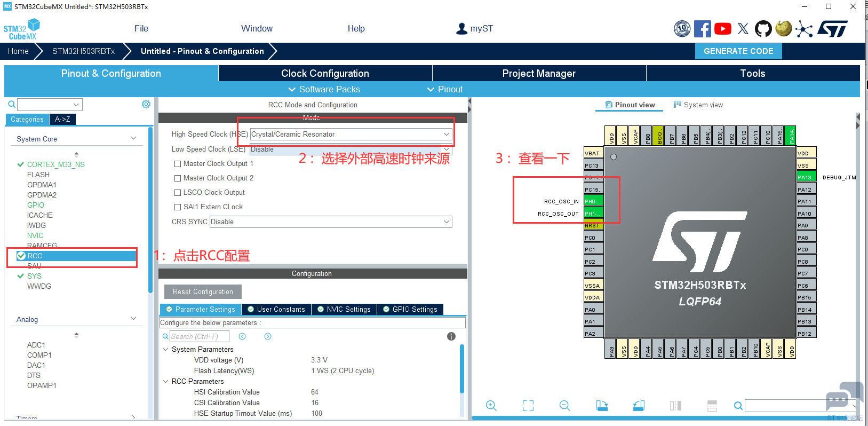Click the STM32H503RBTx breadcrumb
This screenshot has width=868, height=426.
tap(84, 51)
